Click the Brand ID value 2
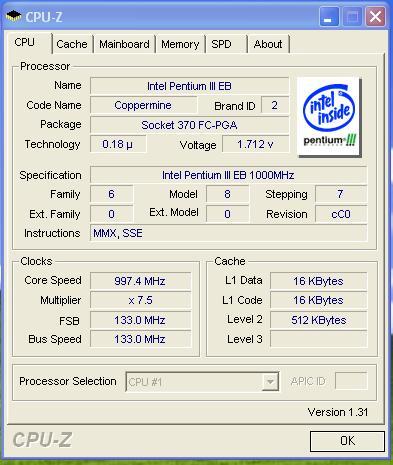This screenshot has height=465, width=393. point(275,105)
